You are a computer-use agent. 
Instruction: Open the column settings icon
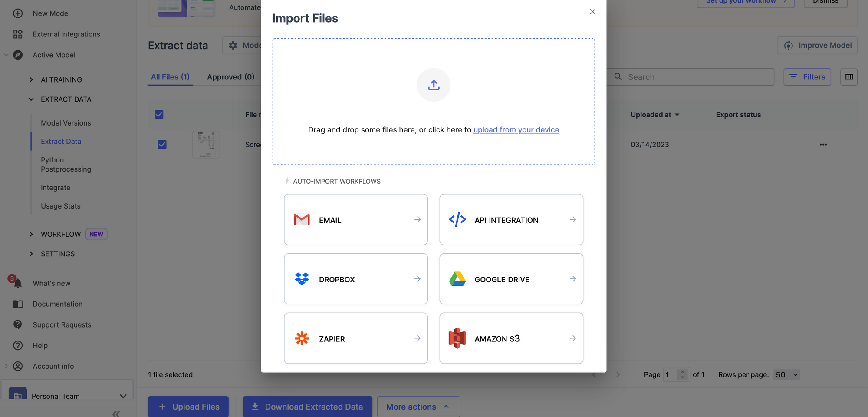click(x=849, y=77)
